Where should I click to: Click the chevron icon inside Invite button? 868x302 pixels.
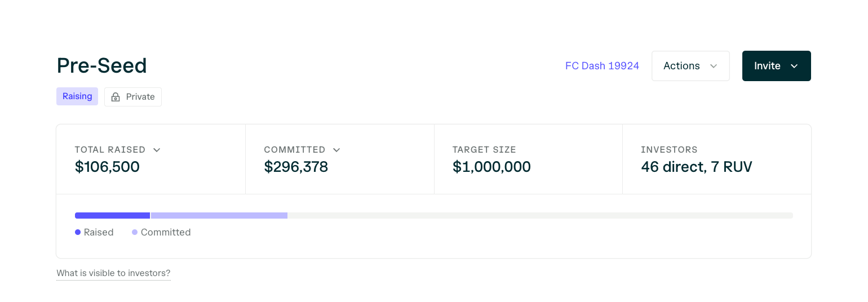click(794, 66)
